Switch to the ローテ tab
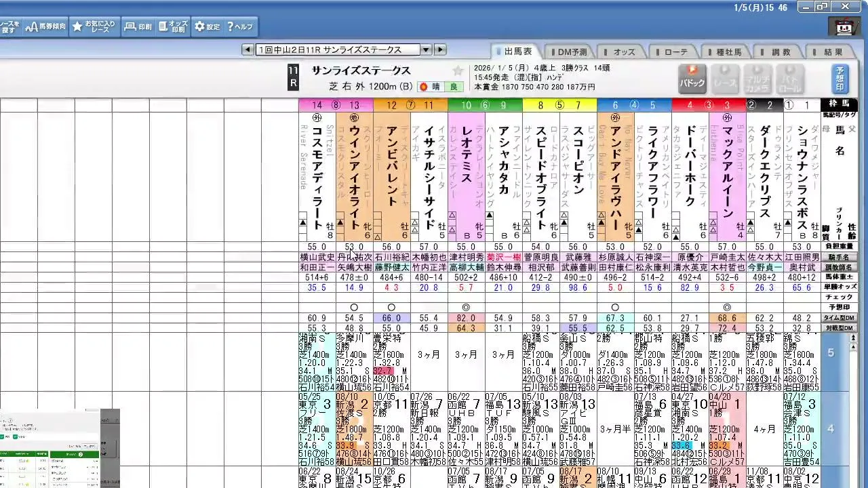This screenshot has height=488, width=868. pos(674,52)
